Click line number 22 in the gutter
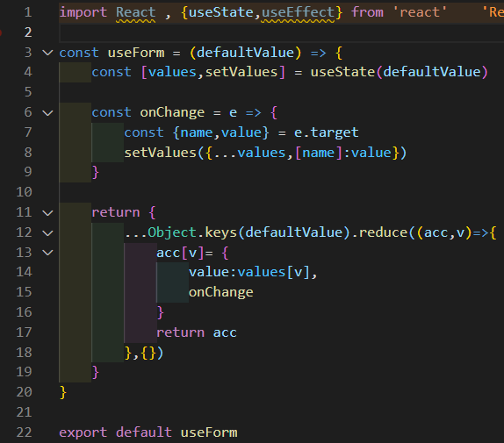The width and height of the screenshot is (504, 443). tap(24, 432)
